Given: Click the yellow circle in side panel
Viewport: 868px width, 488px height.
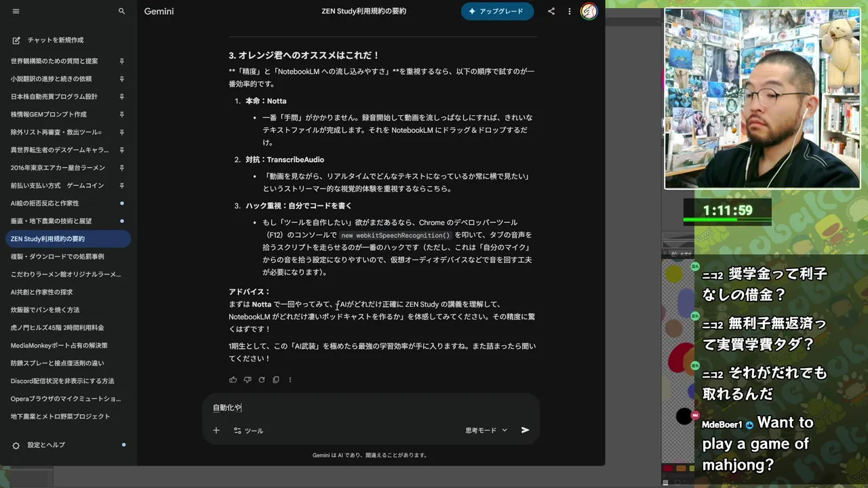Looking at the screenshot, I should point(674,274).
